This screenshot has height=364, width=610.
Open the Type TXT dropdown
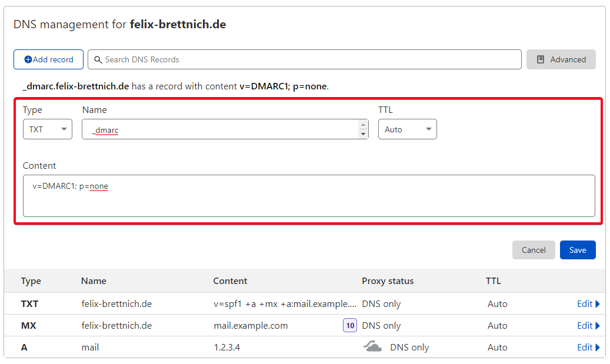(48, 129)
